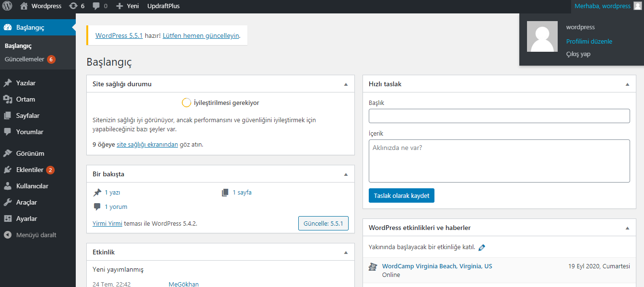Click the plus icon beside Yeni
The height and width of the screenshot is (287, 644).
(120, 6)
